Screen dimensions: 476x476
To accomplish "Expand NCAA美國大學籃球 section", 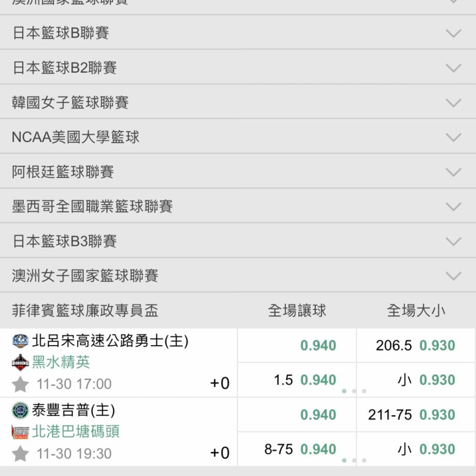I will (x=238, y=137).
